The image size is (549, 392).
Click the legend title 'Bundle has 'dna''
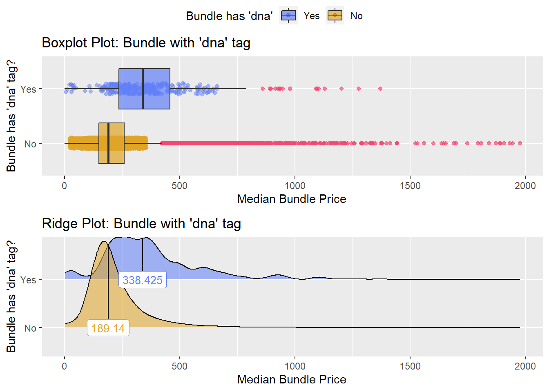(x=229, y=16)
